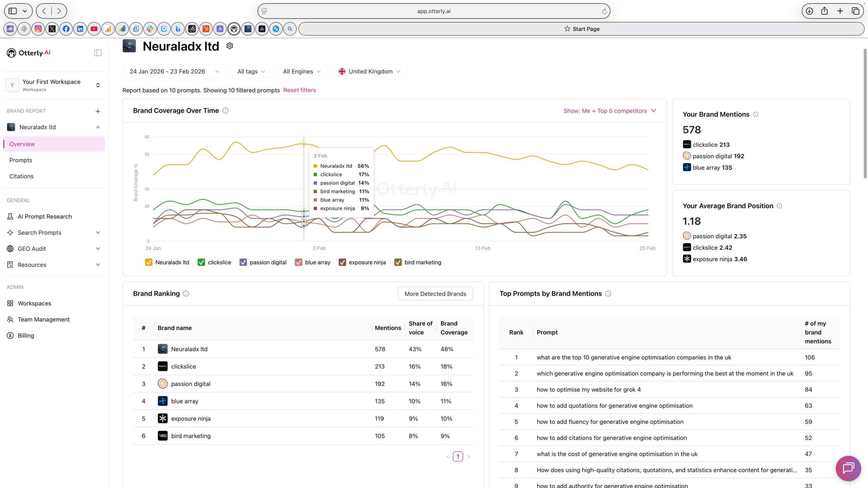The height and width of the screenshot is (488, 868).
Task: Open the Resources section icon
Action: [x=10, y=265]
